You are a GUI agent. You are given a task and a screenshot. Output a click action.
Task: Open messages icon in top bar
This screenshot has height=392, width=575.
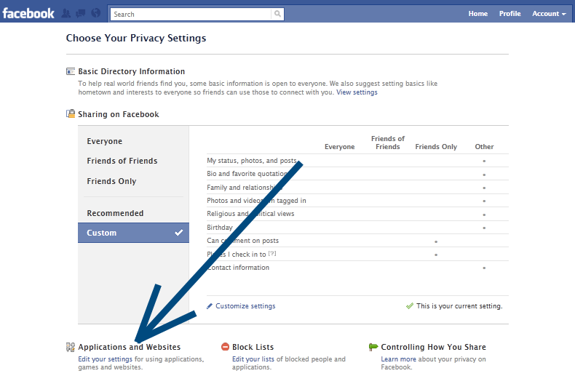[x=80, y=14]
